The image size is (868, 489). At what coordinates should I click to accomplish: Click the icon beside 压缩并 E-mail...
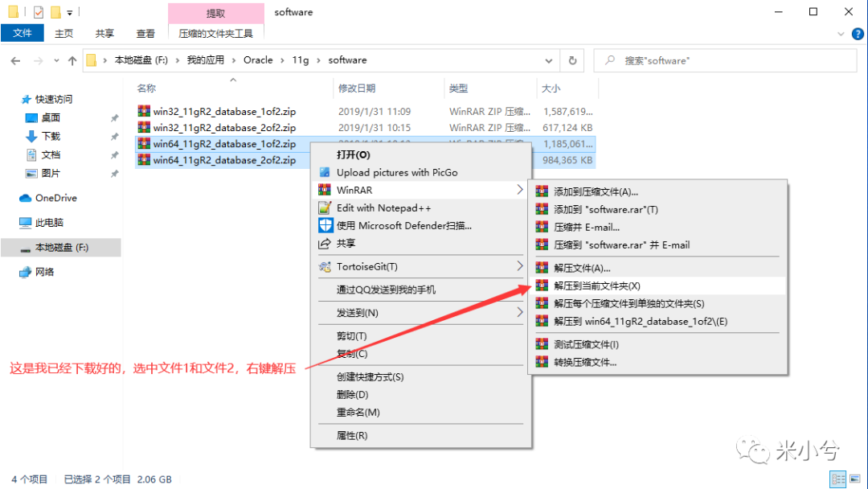coord(542,227)
